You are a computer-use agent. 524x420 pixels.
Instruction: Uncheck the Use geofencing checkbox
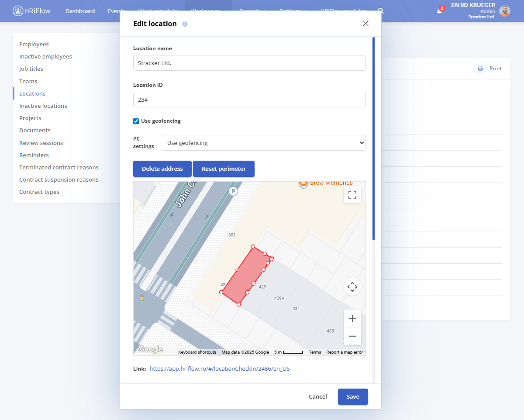pyautogui.click(x=136, y=121)
